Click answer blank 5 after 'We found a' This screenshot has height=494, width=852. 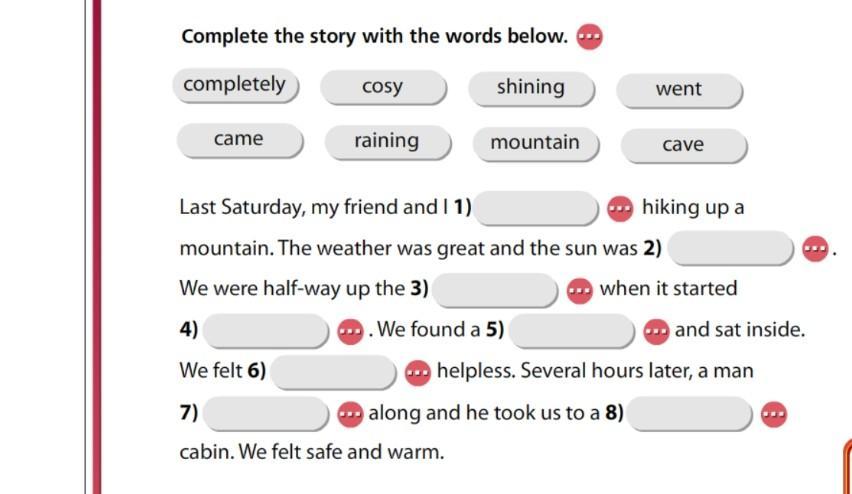pos(571,330)
